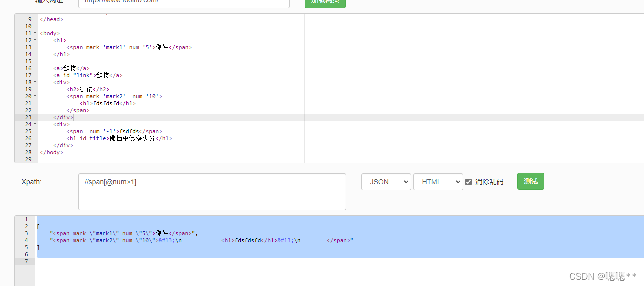Click the Xpath: label
This screenshot has height=286, width=644.
[31, 182]
